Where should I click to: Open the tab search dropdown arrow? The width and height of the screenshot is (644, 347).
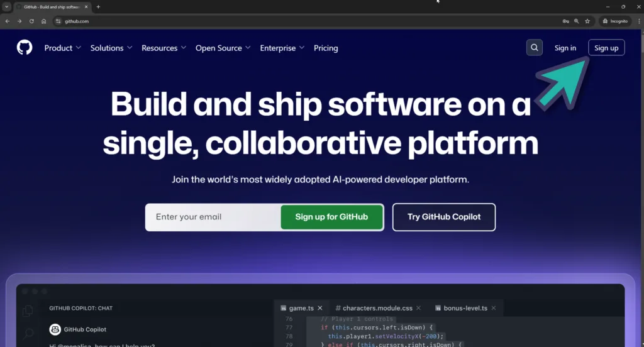pyautogui.click(x=6, y=7)
